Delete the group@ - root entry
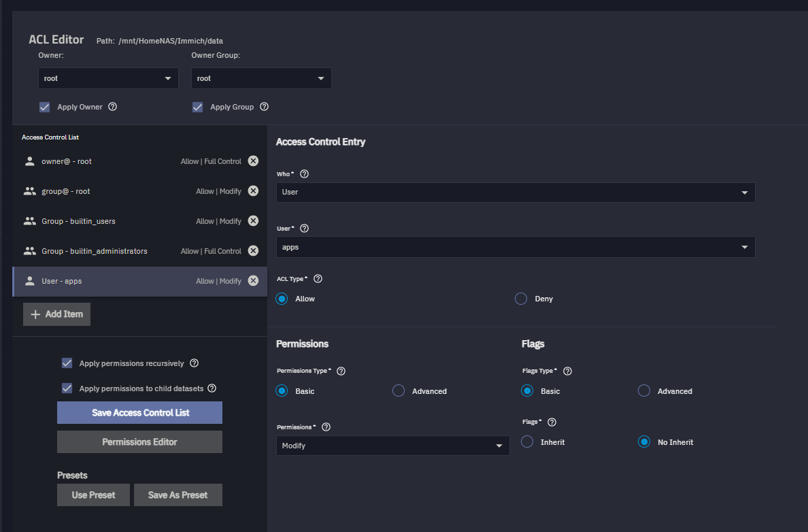Screen dimensions: 808x532 tap(253, 191)
